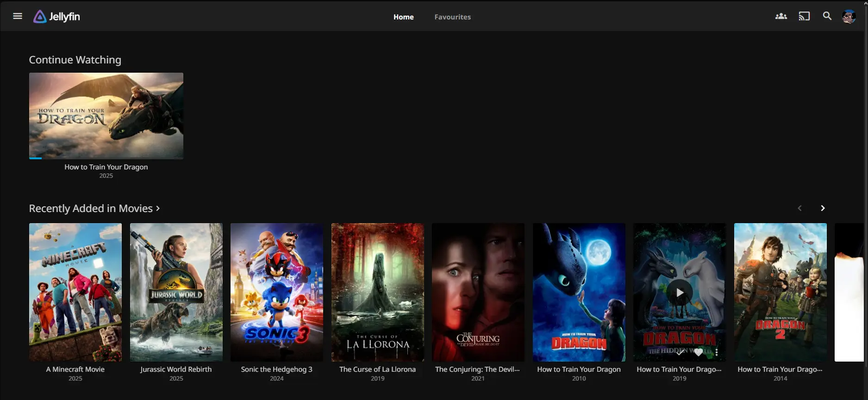868x400 pixels.
Task: Click the '2014' year text
Action: coord(780,379)
